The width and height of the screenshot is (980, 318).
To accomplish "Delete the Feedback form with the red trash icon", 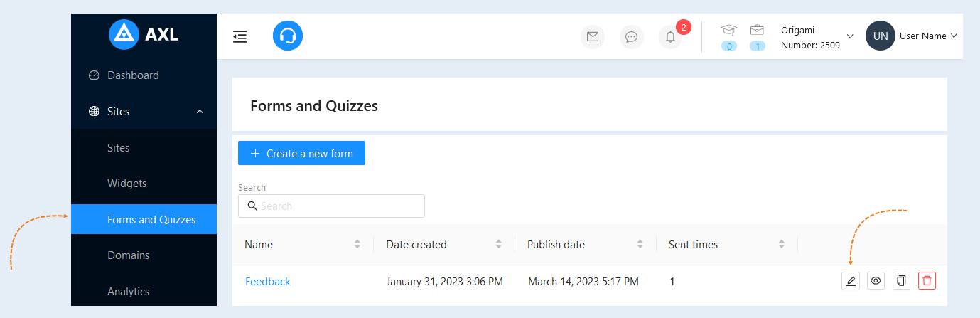I will pos(927,281).
